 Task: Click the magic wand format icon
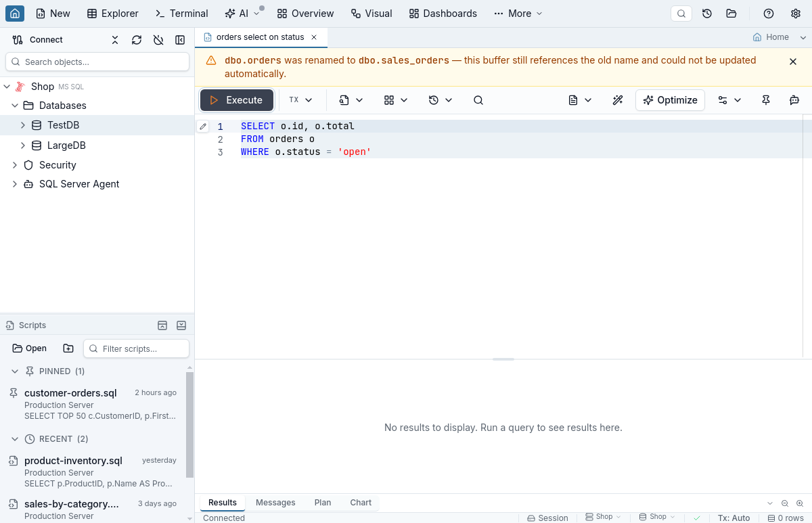(x=617, y=100)
